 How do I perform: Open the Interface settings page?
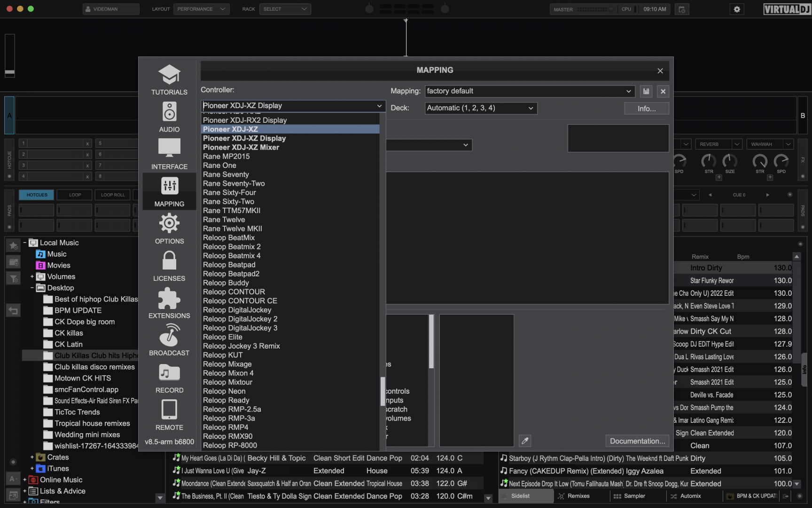click(169, 154)
